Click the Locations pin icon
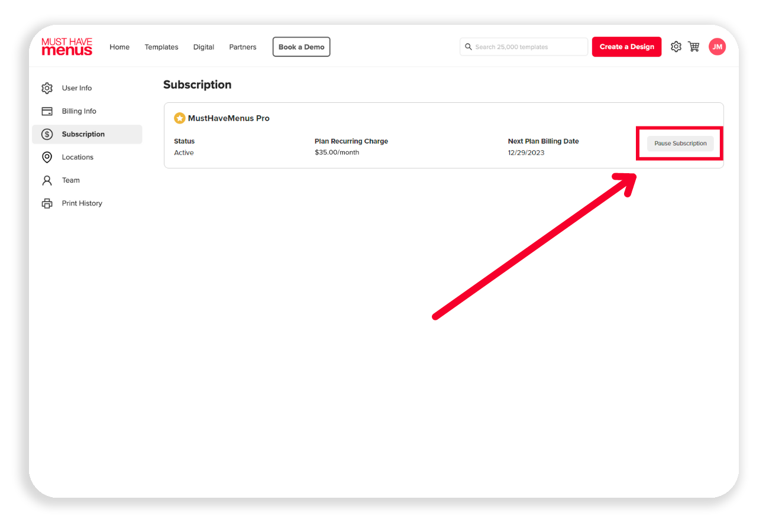Image resolution: width=769 pixels, height=532 pixels. coord(47,157)
